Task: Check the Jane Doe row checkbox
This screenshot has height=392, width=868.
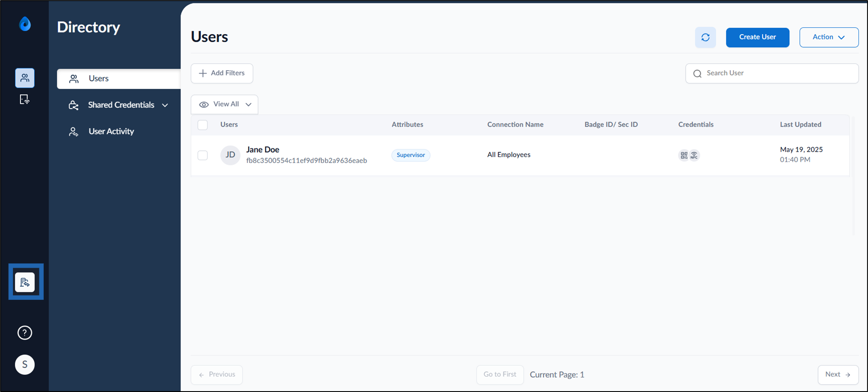Action: [x=203, y=155]
